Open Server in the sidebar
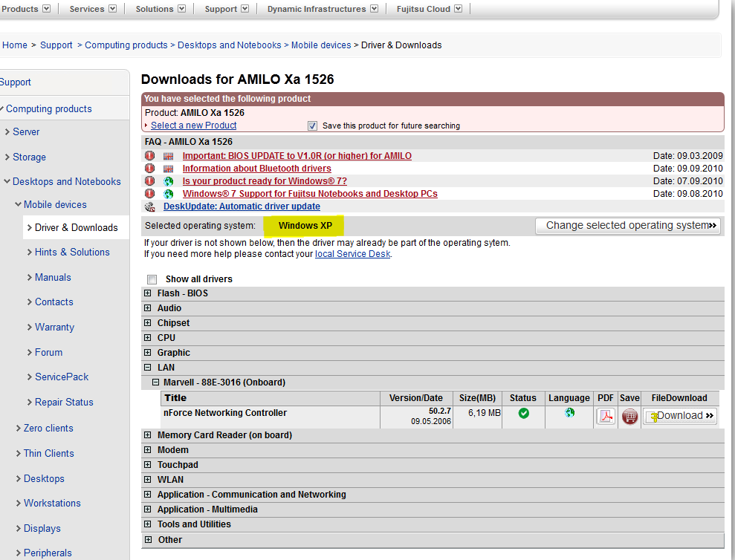The width and height of the screenshot is (735, 560). point(26,131)
